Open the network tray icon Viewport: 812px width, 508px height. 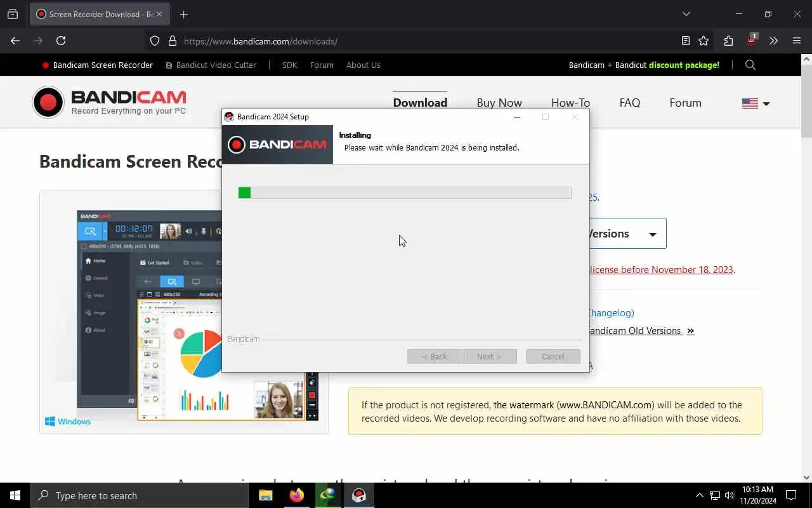[x=715, y=495]
